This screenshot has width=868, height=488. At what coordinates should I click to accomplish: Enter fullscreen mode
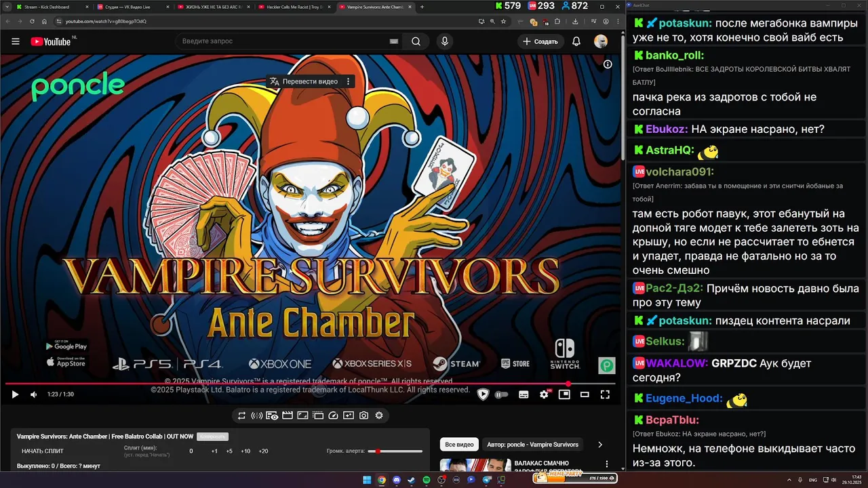605,394
